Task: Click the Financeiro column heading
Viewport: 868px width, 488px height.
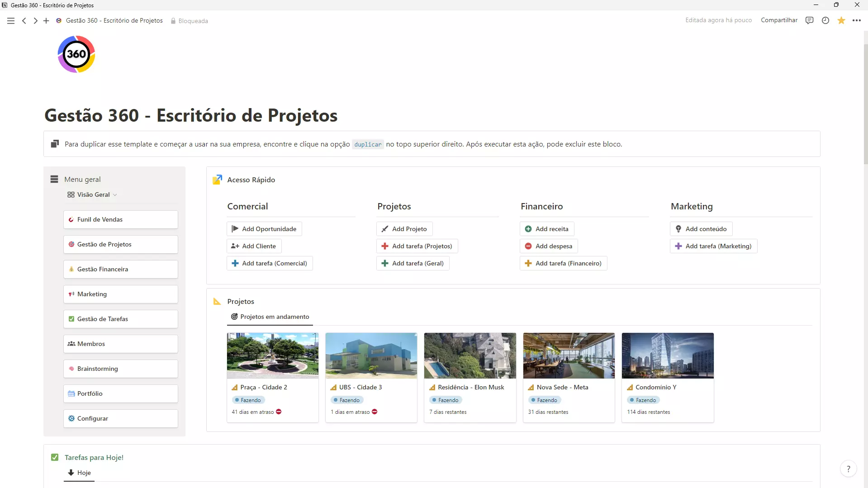Action: click(541, 206)
